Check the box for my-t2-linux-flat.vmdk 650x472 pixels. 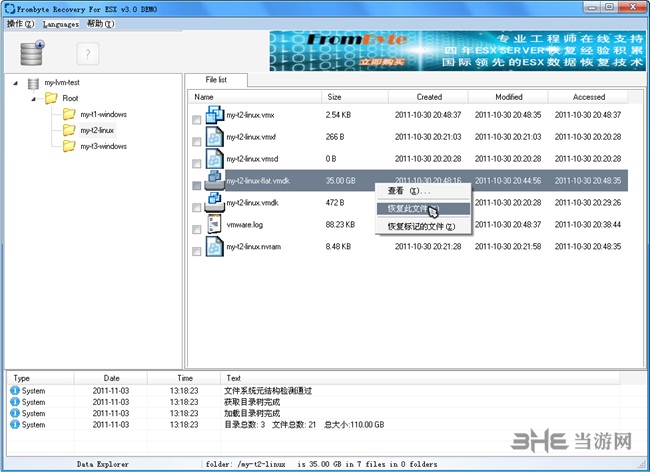point(196,186)
